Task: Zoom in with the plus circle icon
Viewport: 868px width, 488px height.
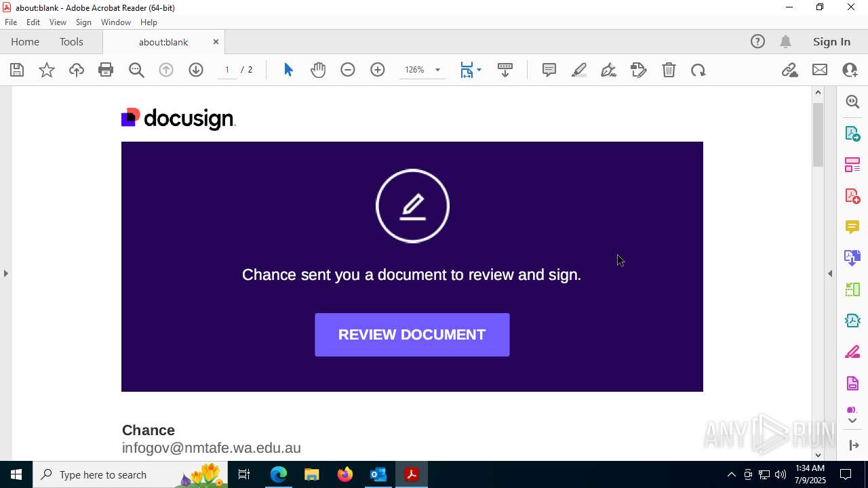Action: click(x=378, y=70)
